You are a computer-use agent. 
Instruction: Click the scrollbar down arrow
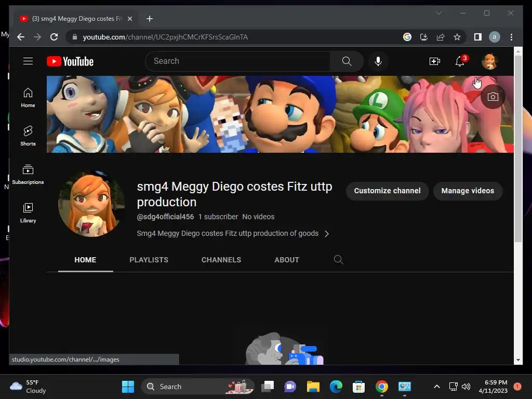[518, 360]
